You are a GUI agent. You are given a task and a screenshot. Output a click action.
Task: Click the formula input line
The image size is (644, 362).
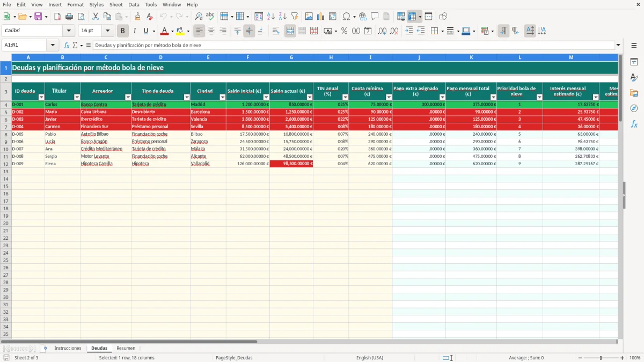(x=354, y=45)
